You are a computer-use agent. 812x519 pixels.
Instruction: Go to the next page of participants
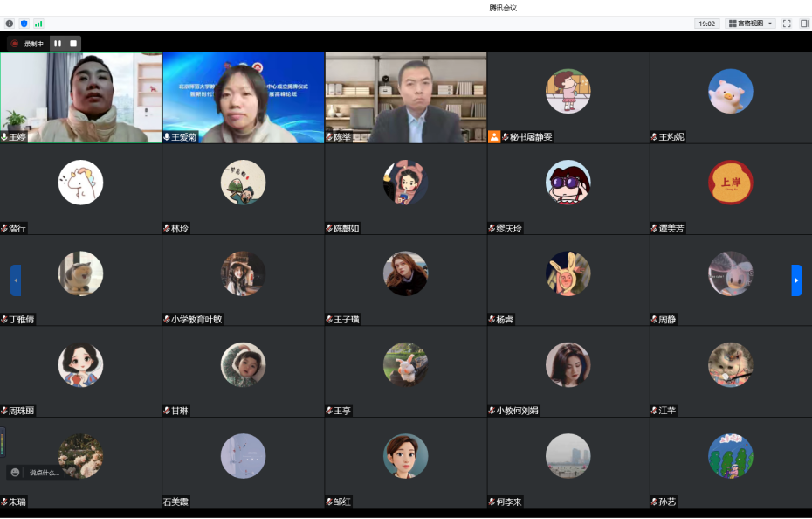[796, 280]
